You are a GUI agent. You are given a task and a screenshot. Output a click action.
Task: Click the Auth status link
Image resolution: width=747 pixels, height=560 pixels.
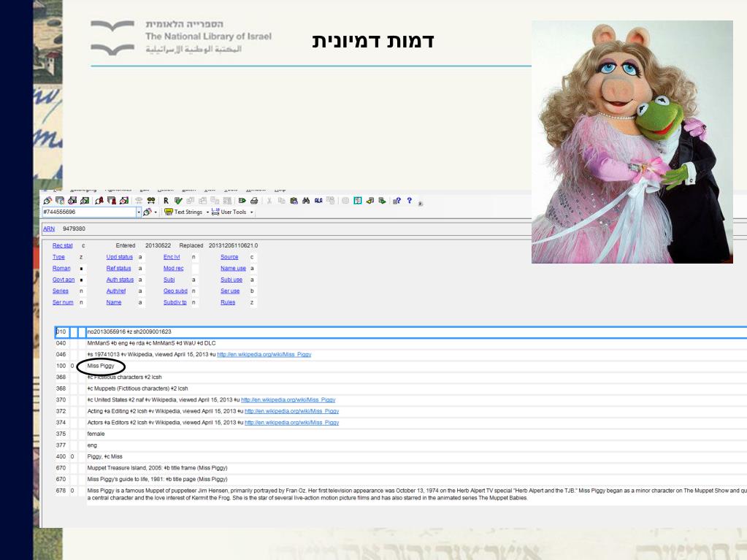coord(120,280)
